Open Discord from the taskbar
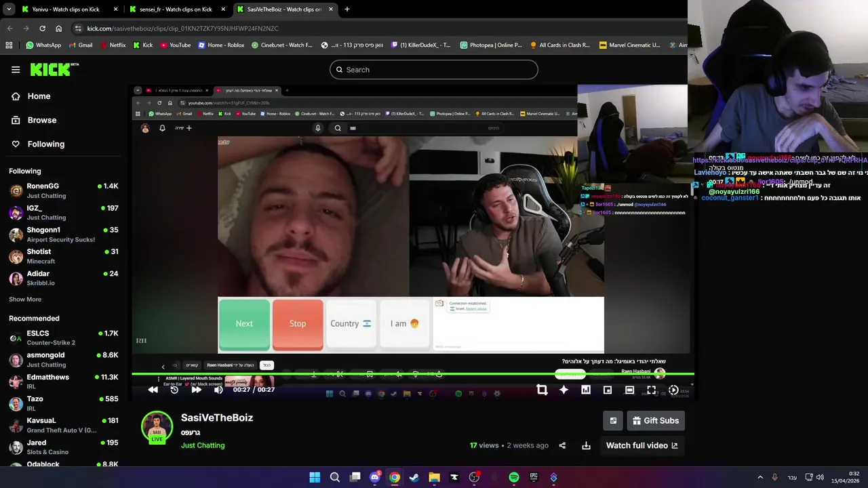This screenshot has width=868, height=488. pos(374,477)
